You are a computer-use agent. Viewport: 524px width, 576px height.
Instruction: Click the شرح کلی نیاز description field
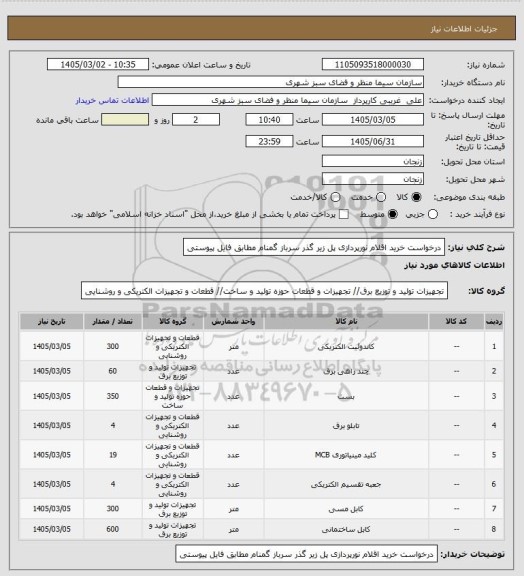coord(314,247)
